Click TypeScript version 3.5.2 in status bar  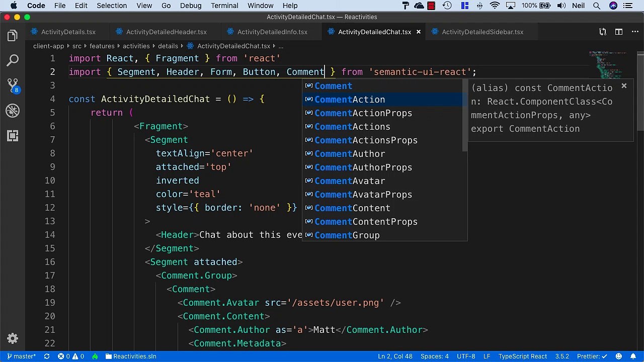(562, 356)
